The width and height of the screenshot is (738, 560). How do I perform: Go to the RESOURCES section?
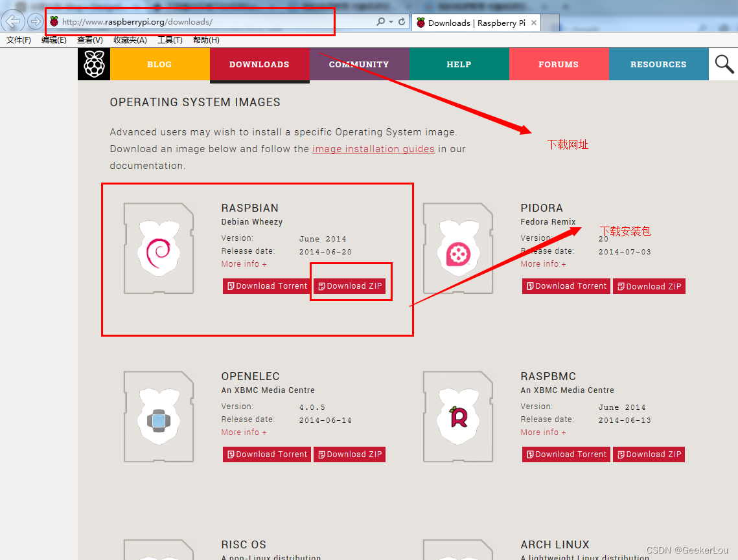(658, 65)
